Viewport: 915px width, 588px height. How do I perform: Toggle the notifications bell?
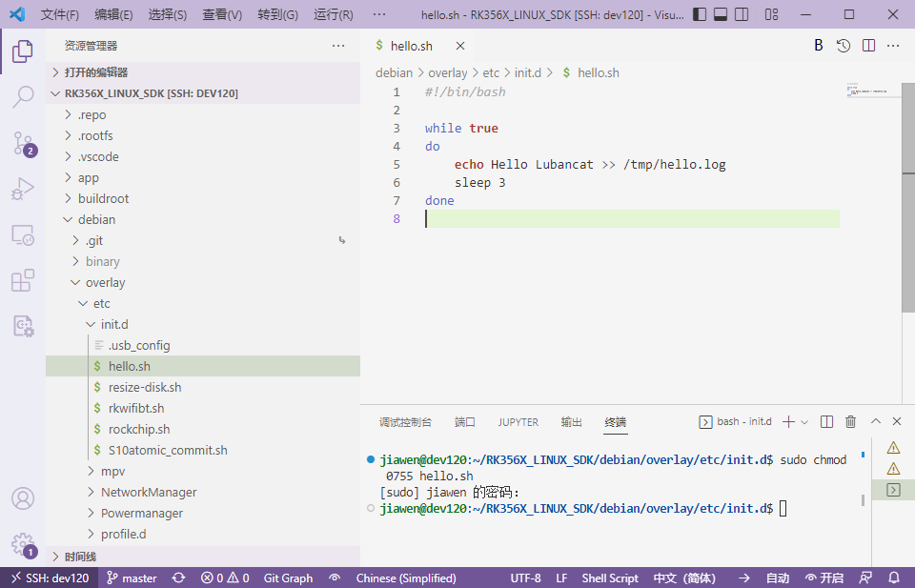click(892, 578)
